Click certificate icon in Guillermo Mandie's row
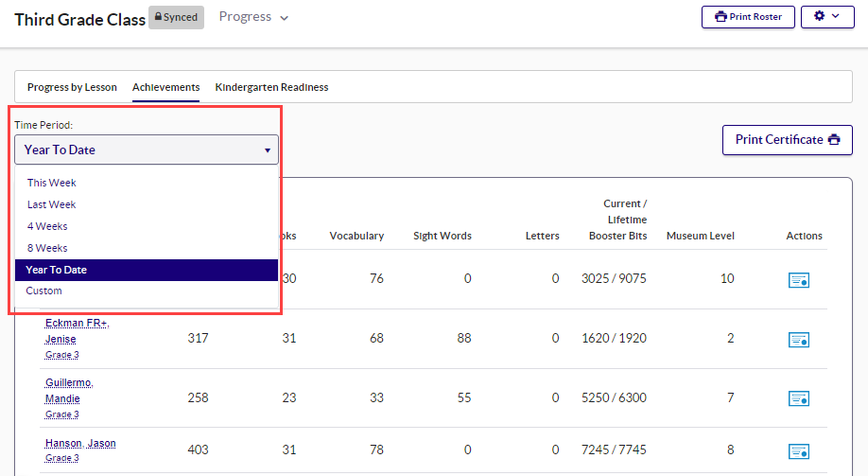This screenshot has width=868, height=476. 798,398
